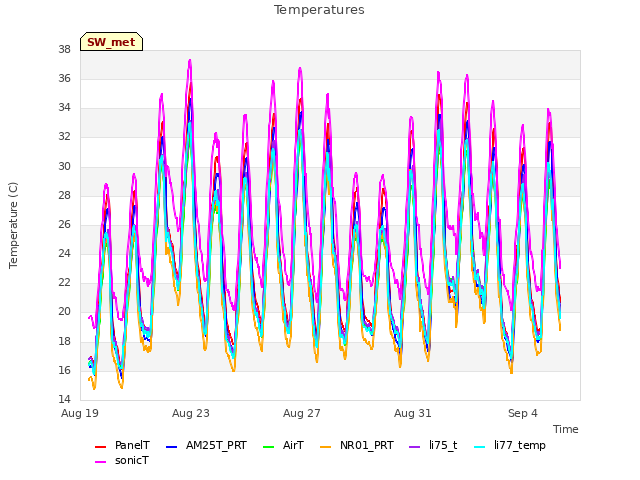Click the 28 y-axis tick label
Viewport: 640px width, 480px height.
point(64,195)
